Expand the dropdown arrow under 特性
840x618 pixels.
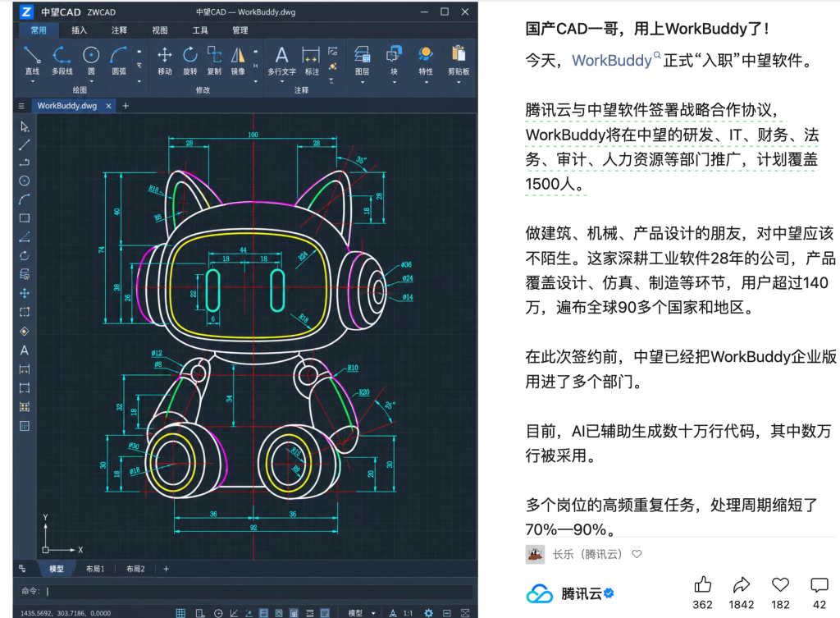[x=426, y=82]
